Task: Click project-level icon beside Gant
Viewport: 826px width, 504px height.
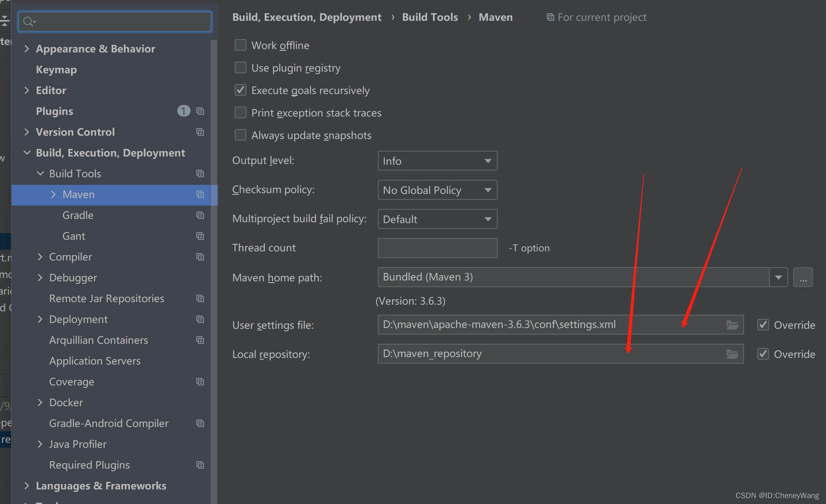Action: 200,236
